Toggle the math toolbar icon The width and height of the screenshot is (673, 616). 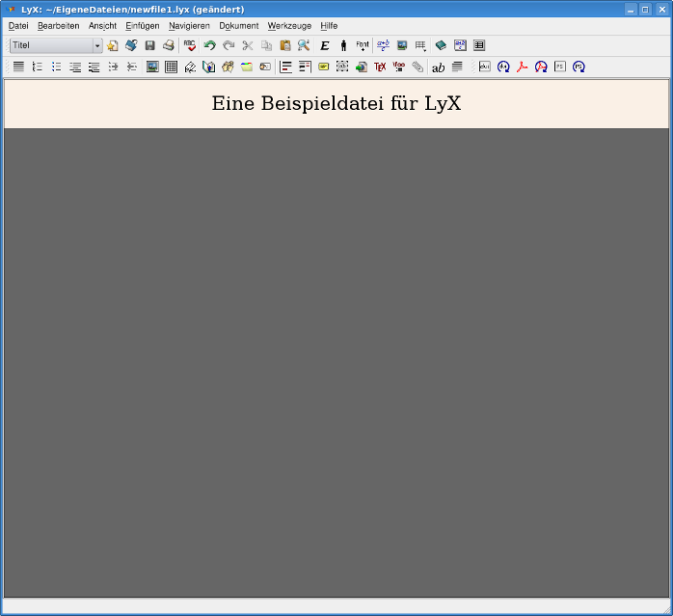tap(460, 45)
